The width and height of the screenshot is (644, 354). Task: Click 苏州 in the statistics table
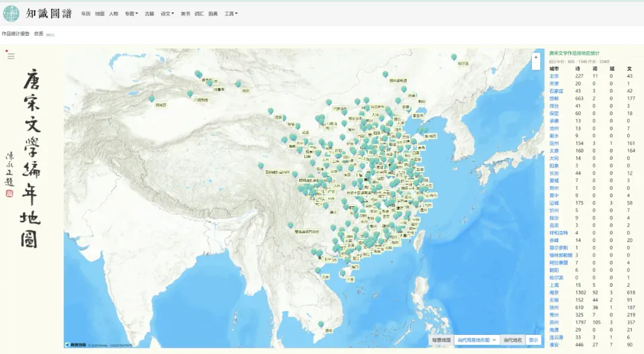click(555, 322)
